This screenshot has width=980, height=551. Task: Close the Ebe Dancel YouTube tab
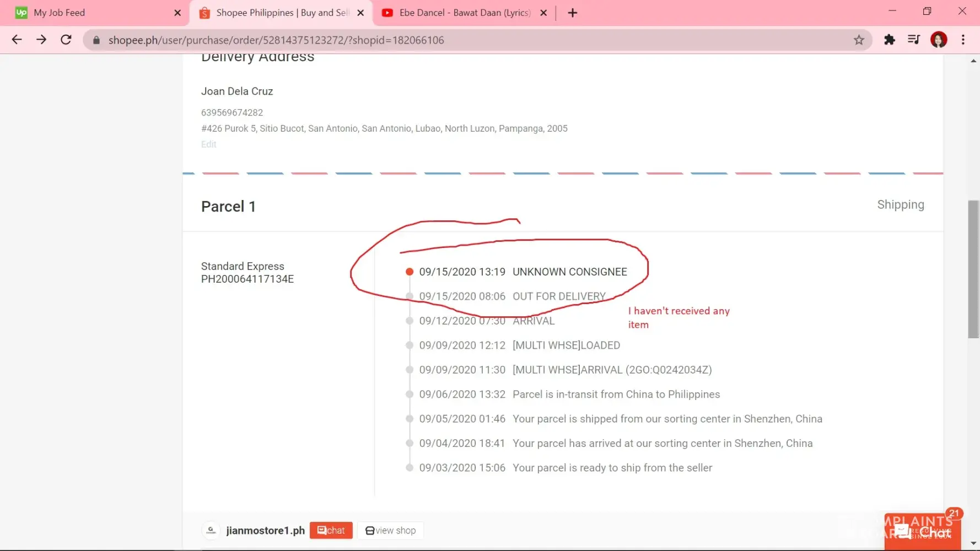point(543,13)
